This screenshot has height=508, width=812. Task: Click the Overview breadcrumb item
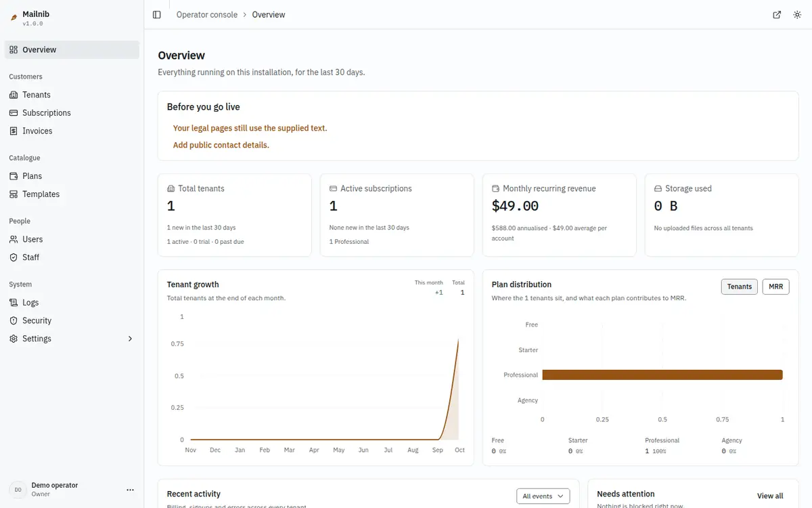point(269,15)
